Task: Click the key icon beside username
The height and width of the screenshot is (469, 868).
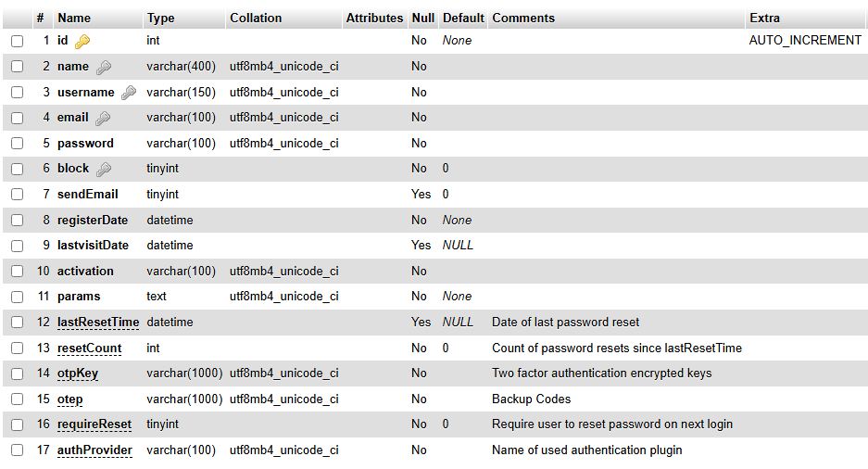Action: 129,92
